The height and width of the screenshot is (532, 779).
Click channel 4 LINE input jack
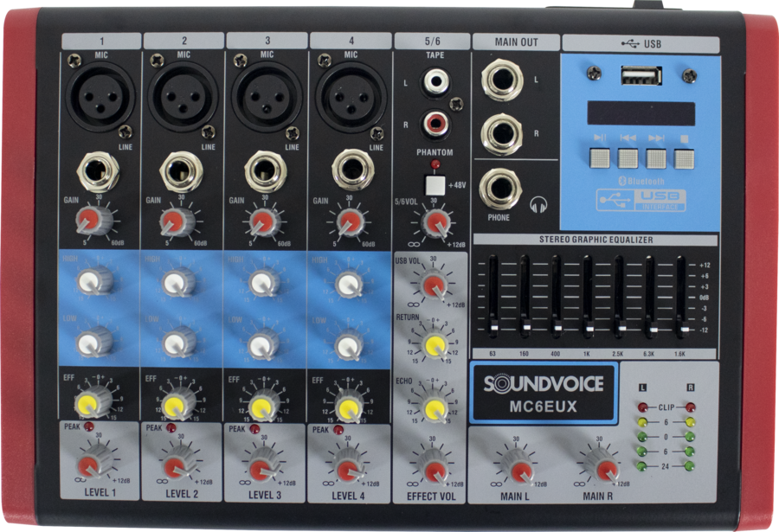(353, 170)
